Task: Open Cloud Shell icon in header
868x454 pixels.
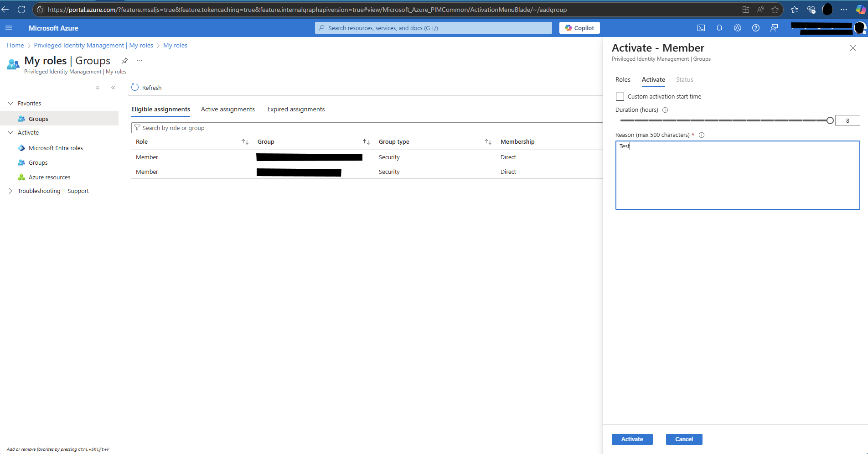Action: coord(701,28)
